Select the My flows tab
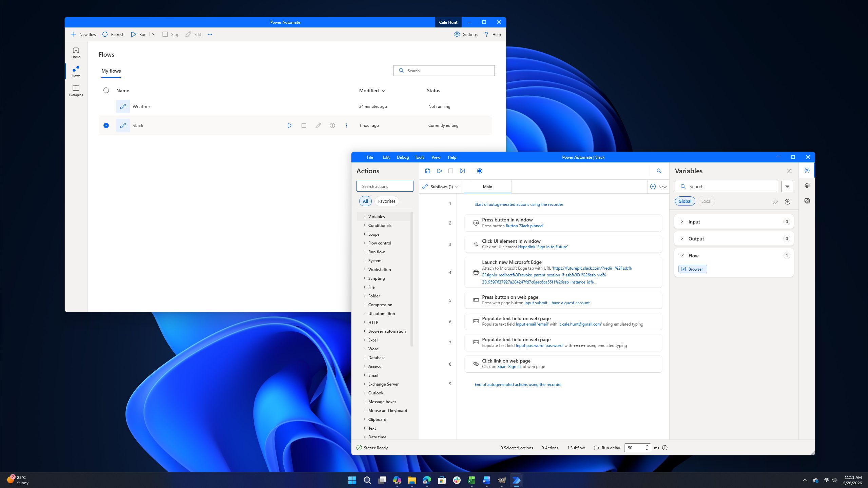Image resolution: width=868 pixels, height=488 pixels. [x=111, y=71]
